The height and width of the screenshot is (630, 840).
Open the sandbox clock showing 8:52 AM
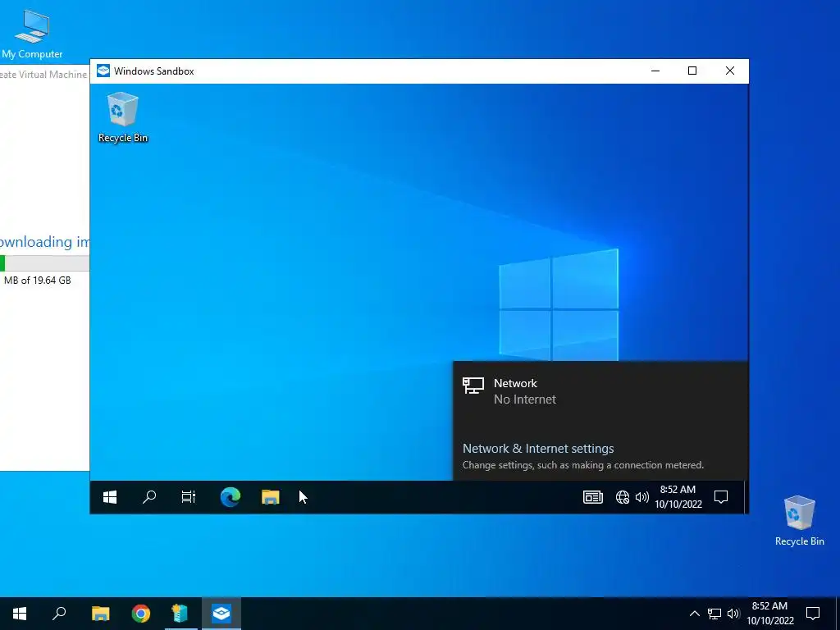678,497
